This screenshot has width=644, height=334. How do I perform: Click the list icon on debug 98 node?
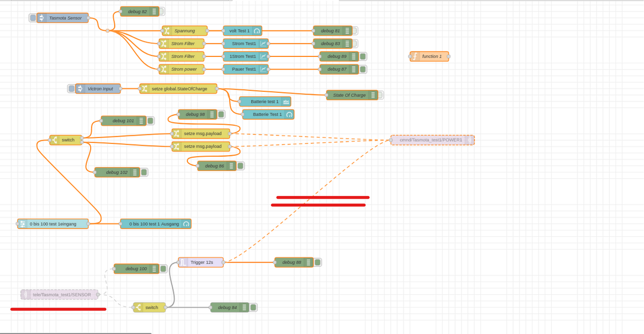click(x=212, y=114)
